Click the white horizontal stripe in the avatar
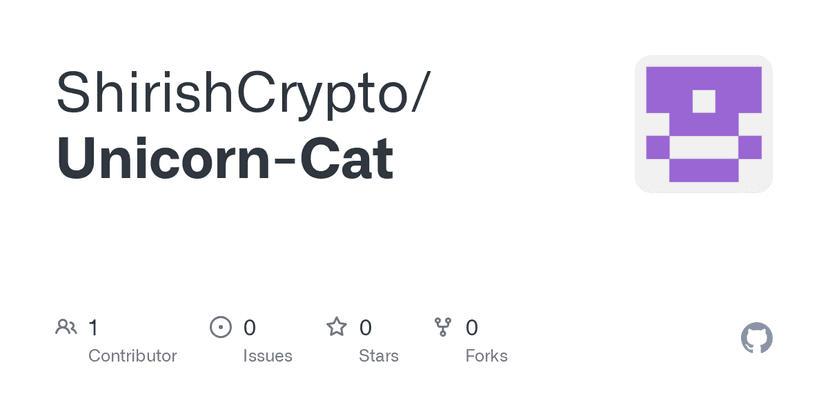This screenshot has height=414, width=828. (704, 147)
